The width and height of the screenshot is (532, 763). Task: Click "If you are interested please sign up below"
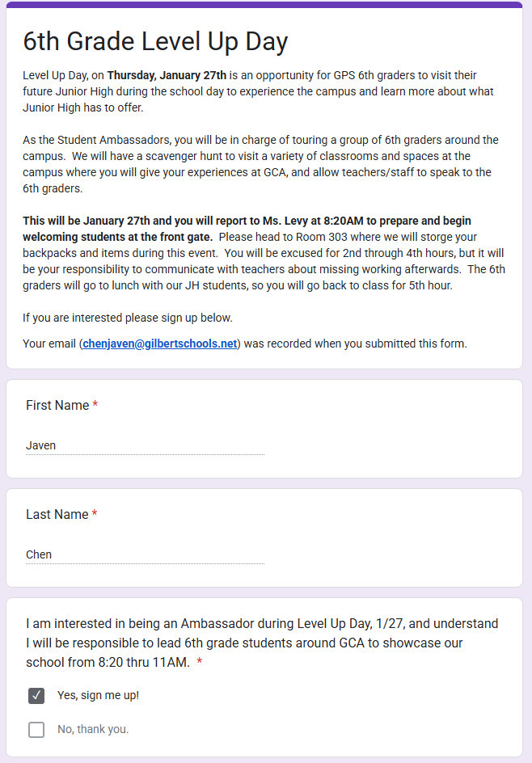click(127, 318)
